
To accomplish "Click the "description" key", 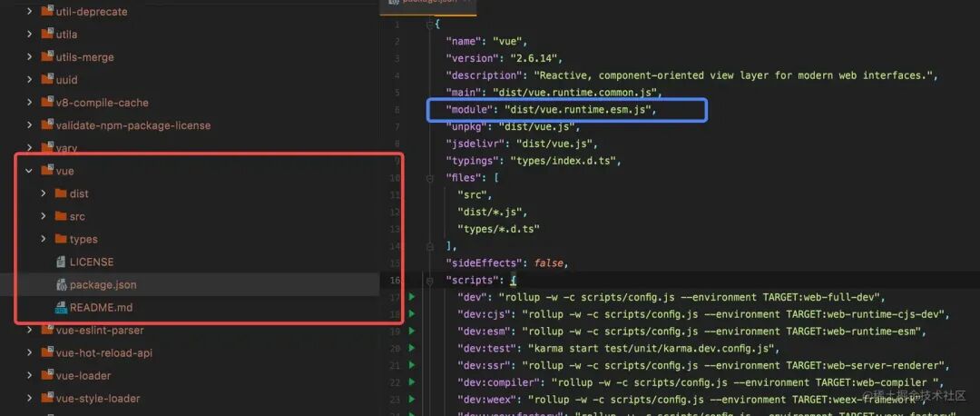I will click(x=484, y=75).
